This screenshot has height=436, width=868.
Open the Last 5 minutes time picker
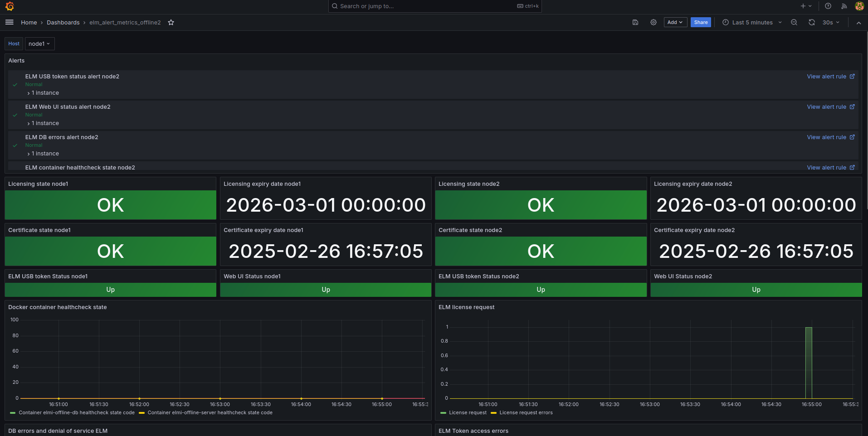click(752, 22)
